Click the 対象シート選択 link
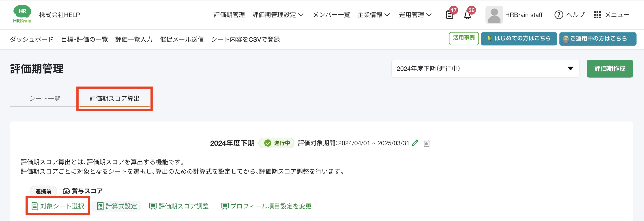Image resolution: width=644 pixels, height=221 pixels. [x=58, y=206]
